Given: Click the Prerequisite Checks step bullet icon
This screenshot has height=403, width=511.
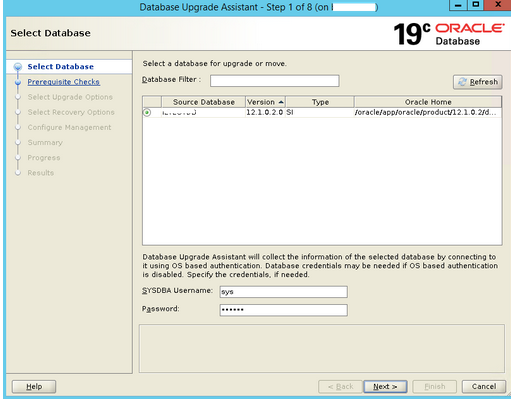Looking at the screenshot, I should tap(18, 82).
